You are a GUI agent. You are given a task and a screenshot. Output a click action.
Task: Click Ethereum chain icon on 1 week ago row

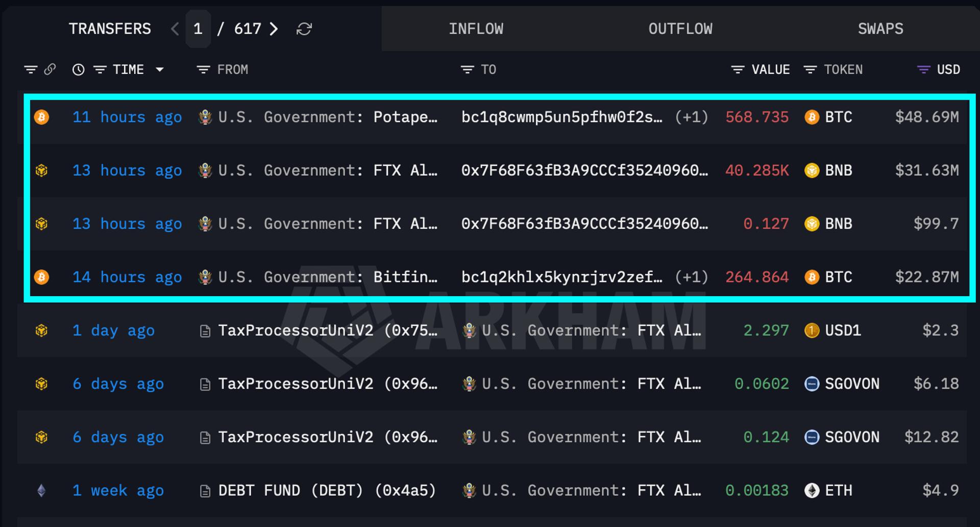(x=42, y=491)
